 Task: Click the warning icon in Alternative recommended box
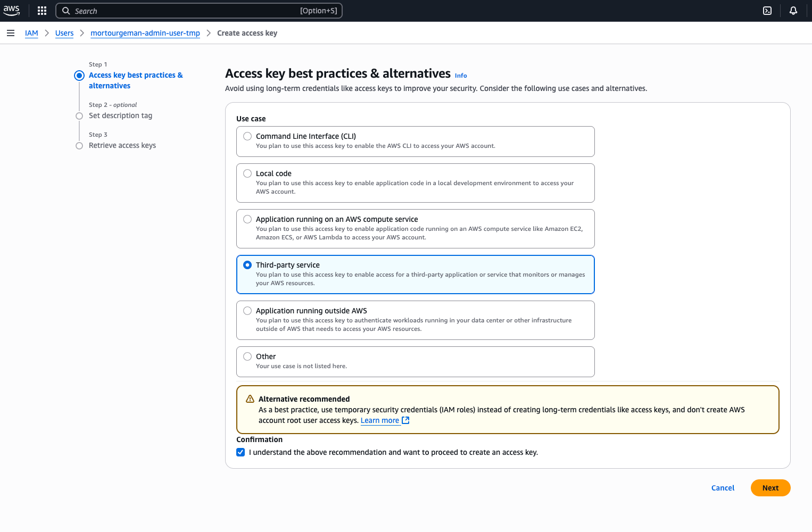click(x=250, y=399)
